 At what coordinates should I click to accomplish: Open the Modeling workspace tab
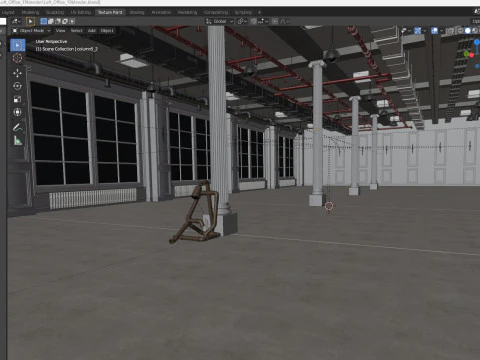[30, 12]
